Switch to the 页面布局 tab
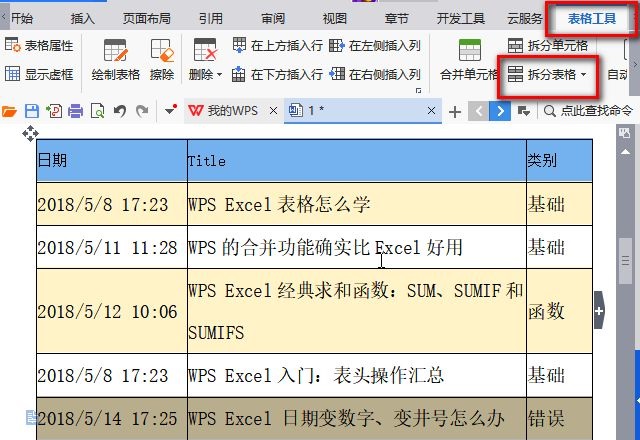Image resolution: width=640 pixels, height=440 pixels. click(x=147, y=18)
